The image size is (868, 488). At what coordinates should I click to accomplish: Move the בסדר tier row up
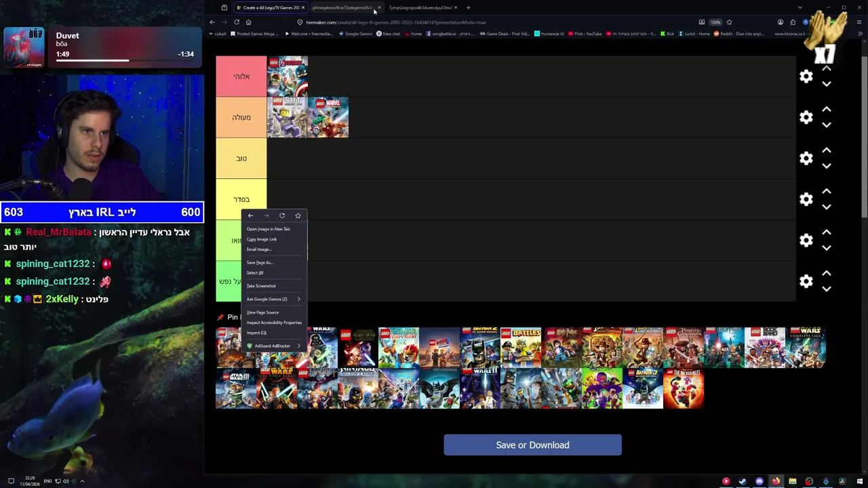(827, 191)
